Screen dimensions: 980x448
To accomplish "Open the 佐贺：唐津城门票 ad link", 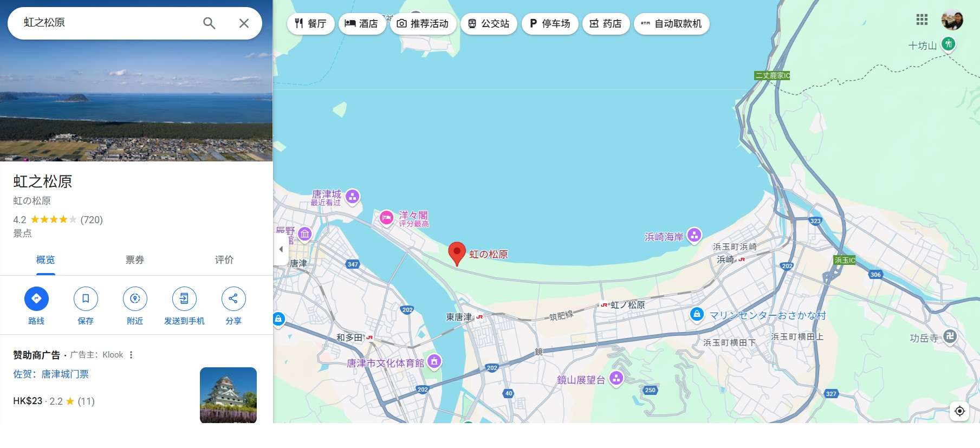I will 51,374.
